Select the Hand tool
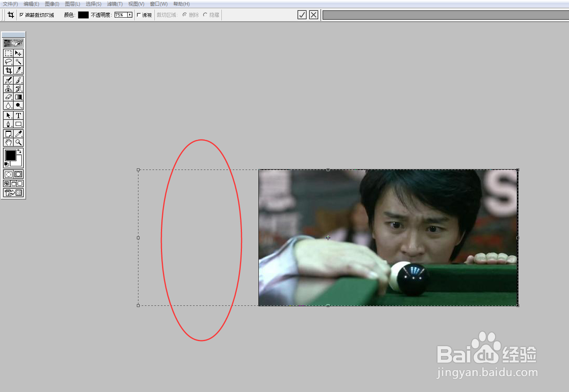Screen dimensions: 569x392 8,142
